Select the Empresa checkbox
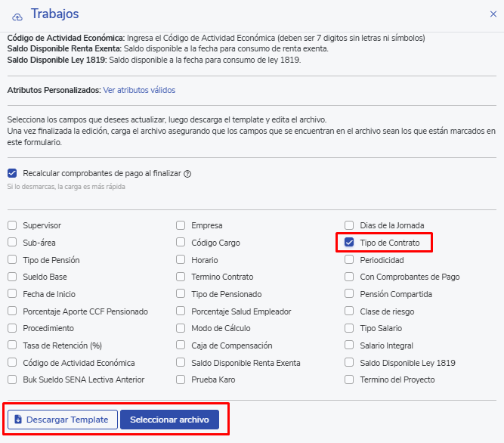Image resolution: width=504 pixels, height=443 pixels. 181,225
